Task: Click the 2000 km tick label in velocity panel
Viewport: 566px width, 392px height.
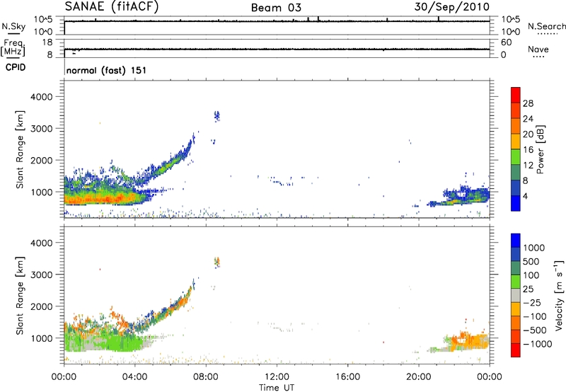Action: (42, 306)
